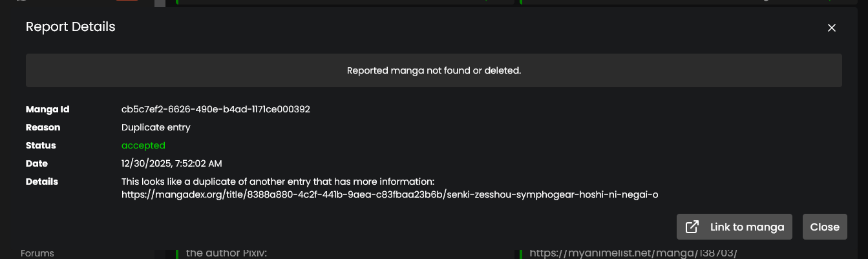Click the Reason field label
The width and height of the screenshot is (868, 259).
43,127
